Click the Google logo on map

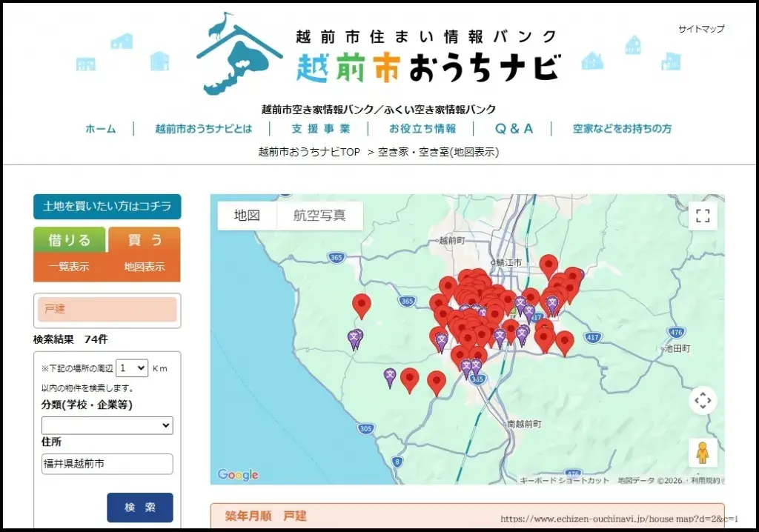click(238, 475)
